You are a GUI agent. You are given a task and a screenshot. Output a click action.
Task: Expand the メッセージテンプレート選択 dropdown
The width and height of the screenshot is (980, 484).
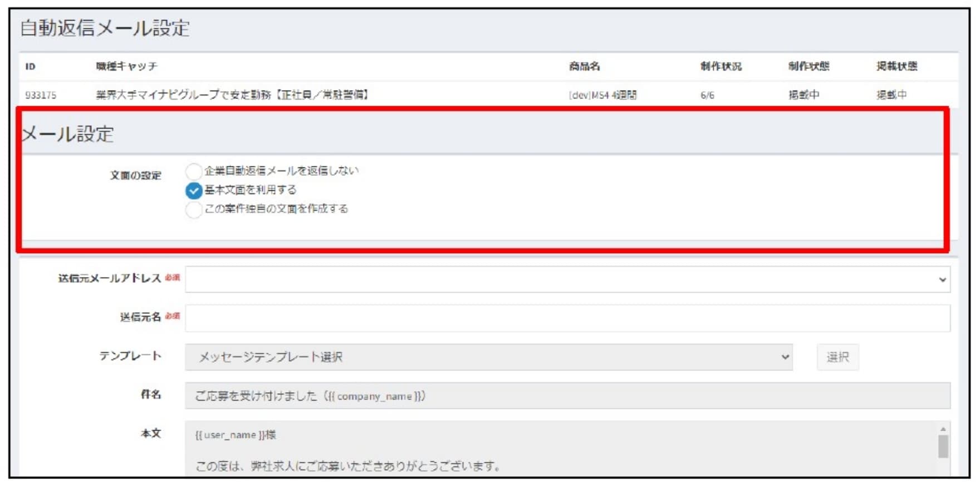coord(488,357)
